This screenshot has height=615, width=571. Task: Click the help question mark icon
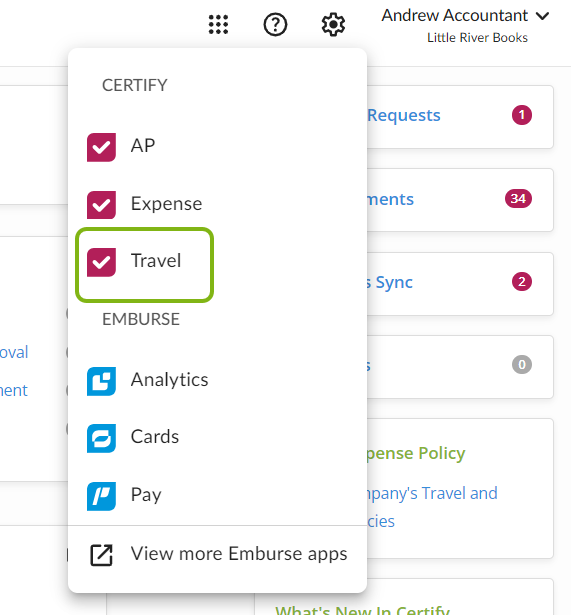(275, 25)
